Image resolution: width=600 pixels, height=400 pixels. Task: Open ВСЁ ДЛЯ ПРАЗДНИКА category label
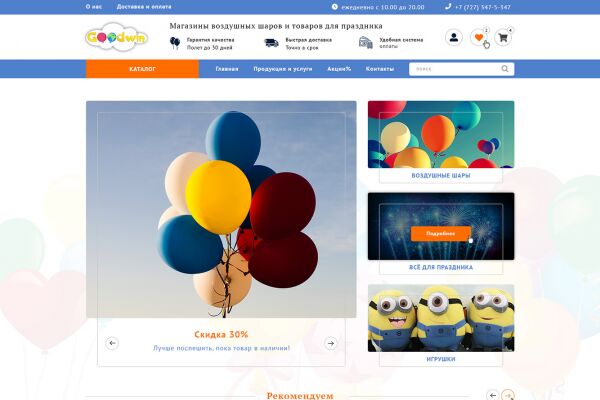pyautogui.click(x=441, y=267)
